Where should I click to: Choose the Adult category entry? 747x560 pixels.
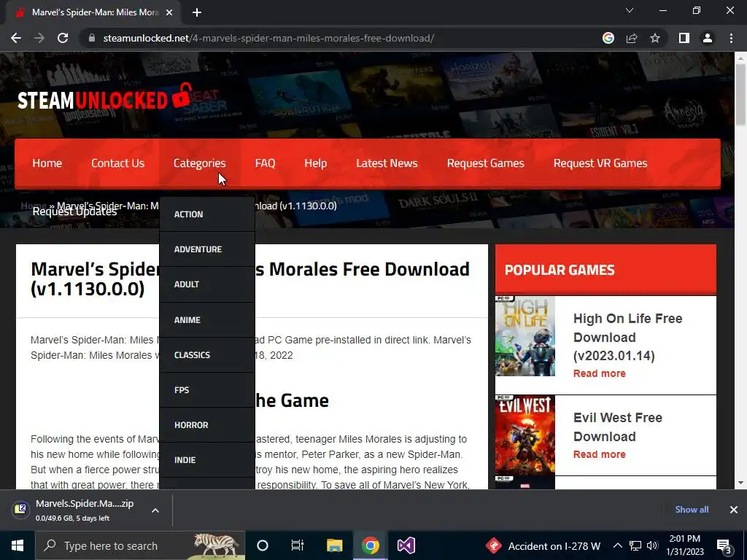point(207,284)
